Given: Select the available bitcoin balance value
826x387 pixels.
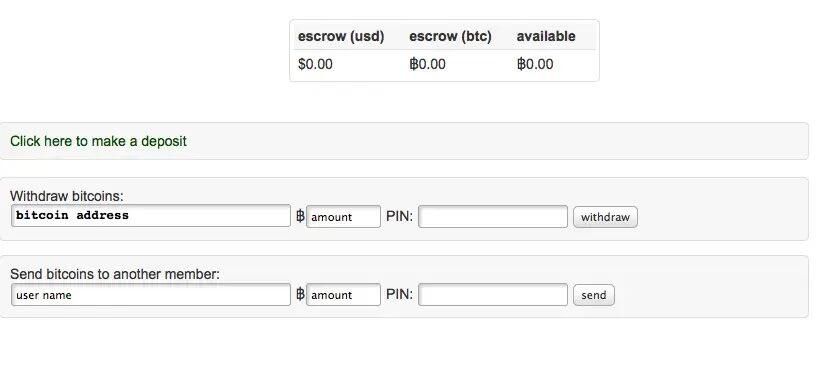Looking at the screenshot, I should pyautogui.click(x=535, y=64).
